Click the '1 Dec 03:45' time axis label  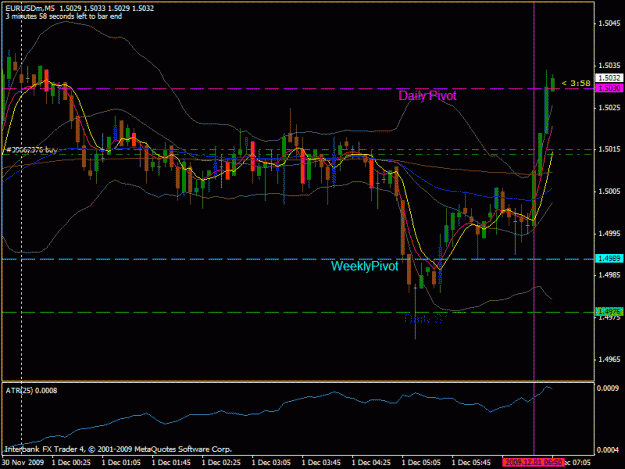click(x=321, y=463)
